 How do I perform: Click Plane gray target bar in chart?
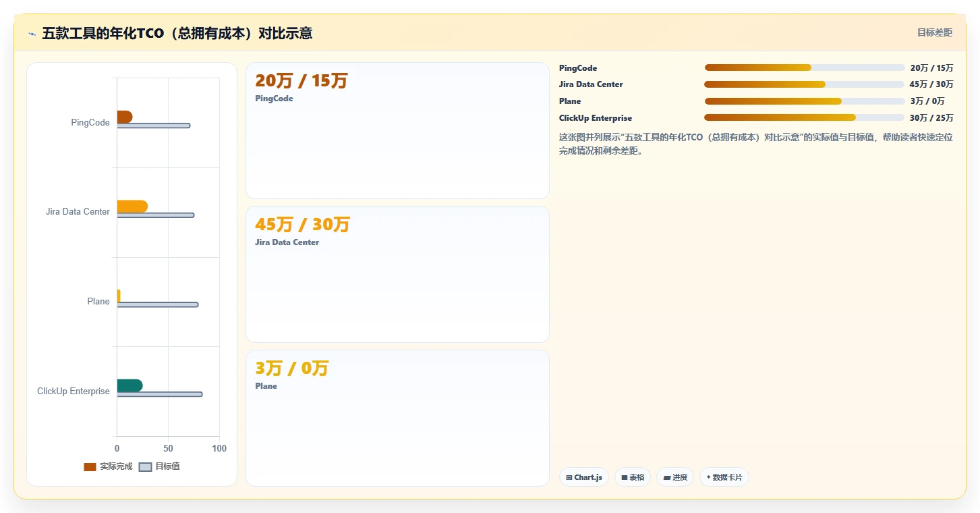[x=158, y=304]
